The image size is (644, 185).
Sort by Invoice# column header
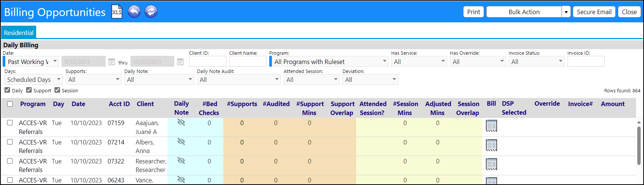580,104
